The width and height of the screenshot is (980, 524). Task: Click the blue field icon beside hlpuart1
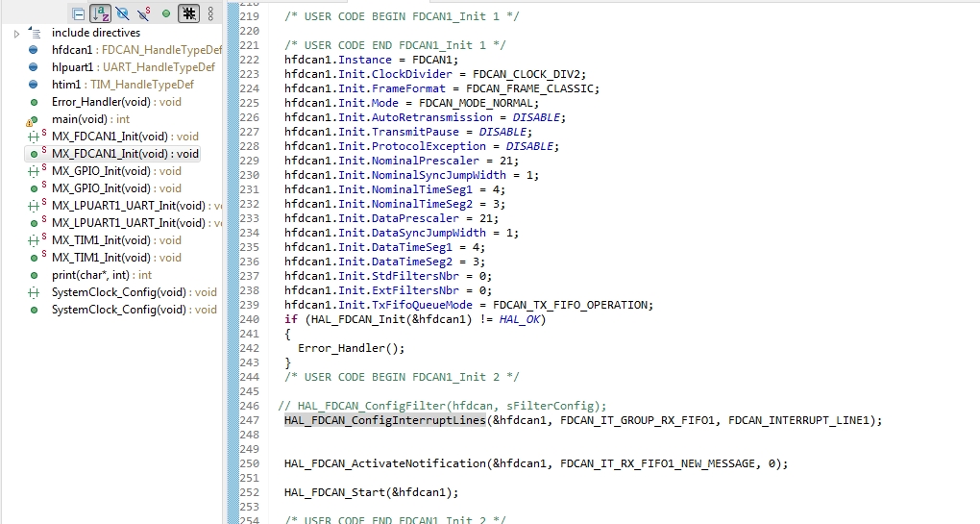[34, 67]
